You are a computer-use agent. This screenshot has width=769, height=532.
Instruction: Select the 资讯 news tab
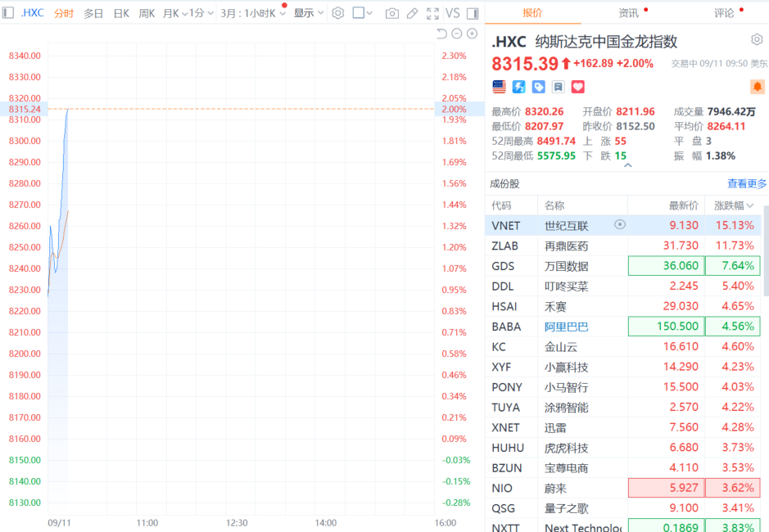(629, 13)
